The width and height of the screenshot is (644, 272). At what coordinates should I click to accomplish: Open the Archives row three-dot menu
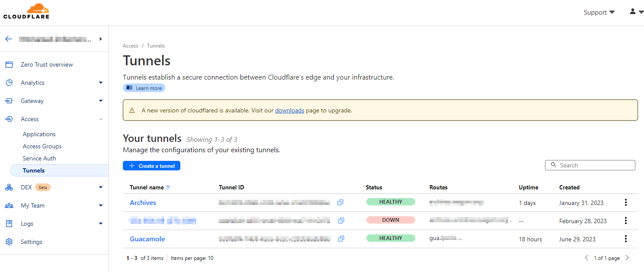(x=625, y=202)
